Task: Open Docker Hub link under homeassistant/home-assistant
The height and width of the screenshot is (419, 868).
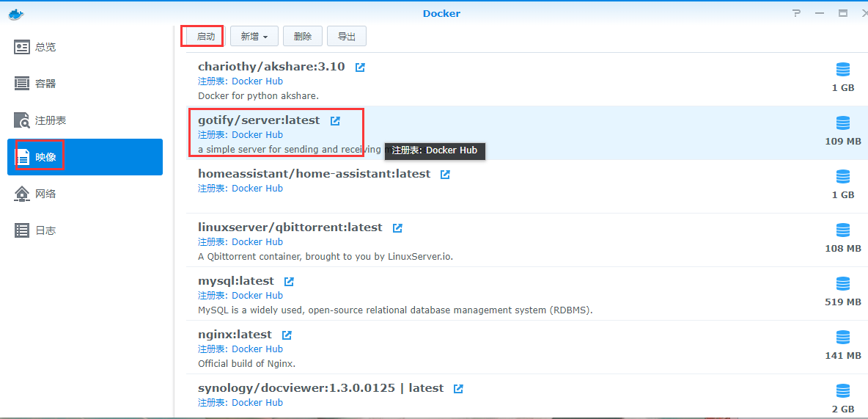Action: [x=257, y=189]
